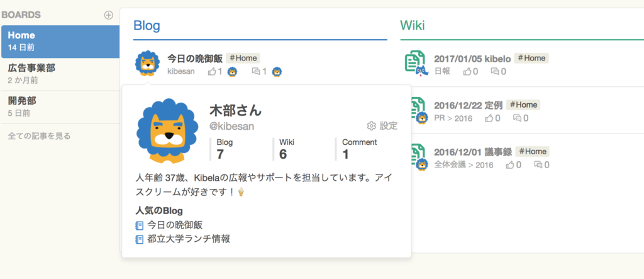Click @kibesan handle in profile popup
Image resolution: width=644 pixels, height=279 pixels.
(231, 126)
